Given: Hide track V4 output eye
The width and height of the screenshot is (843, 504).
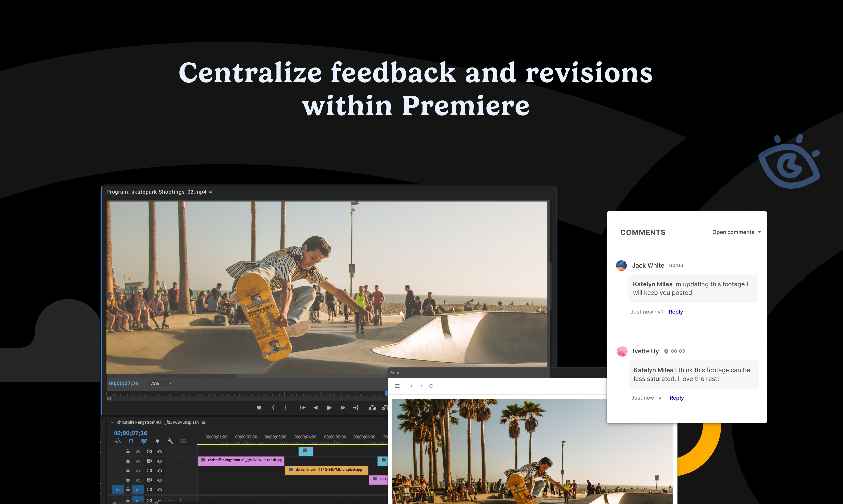Looking at the screenshot, I should pyautogui.click(x=160, y=461).
